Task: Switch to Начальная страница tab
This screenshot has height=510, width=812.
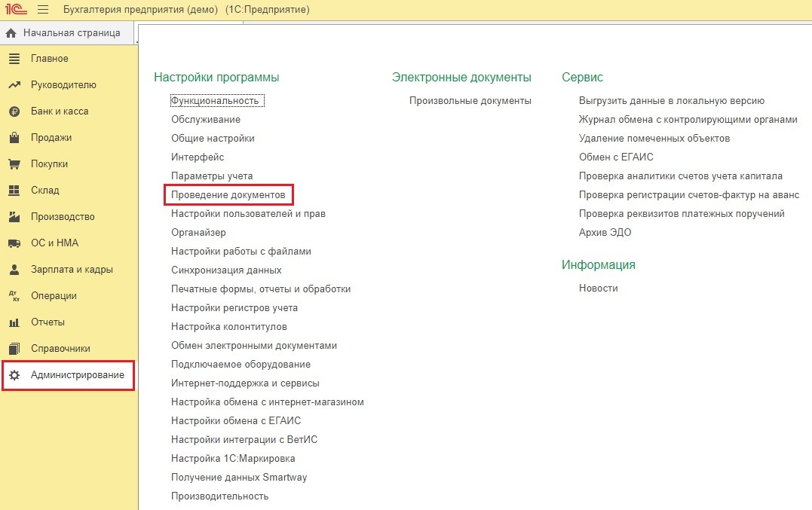Action: click(71, 33)
